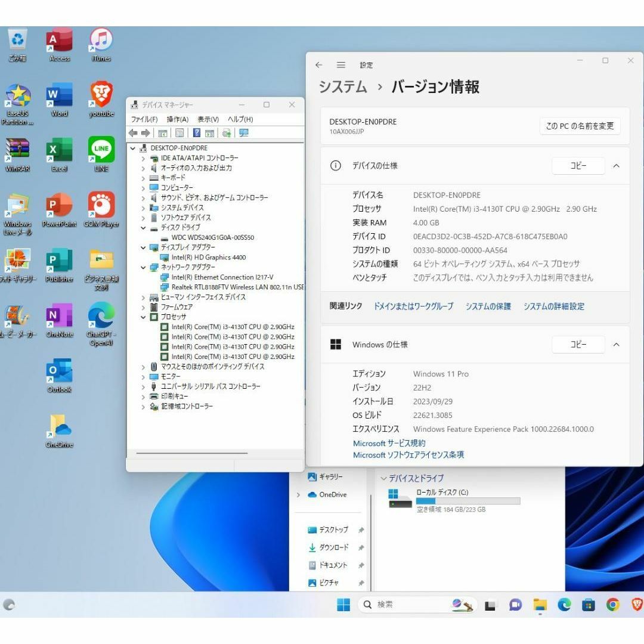Open the ChatGPT - OpenAI shortcut
The height and width of the screenshot is (644, 644).
pyautogui.click(x=101, y=324)
